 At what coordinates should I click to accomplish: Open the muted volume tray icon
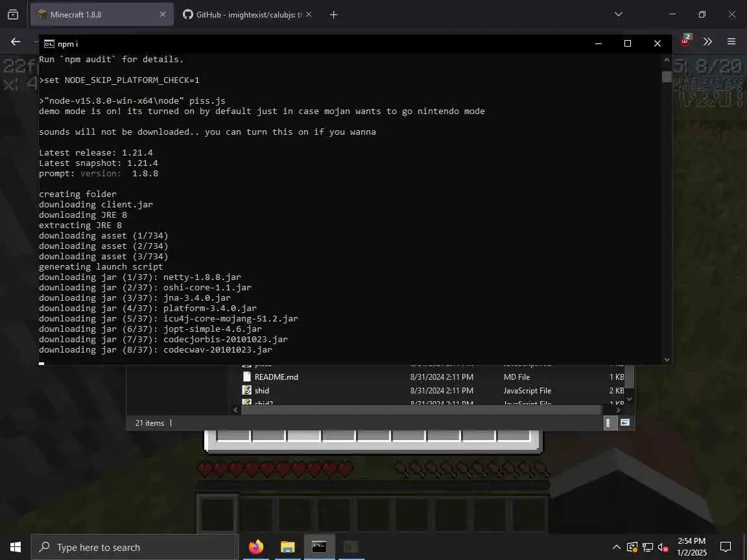click(x=663, y=547)
